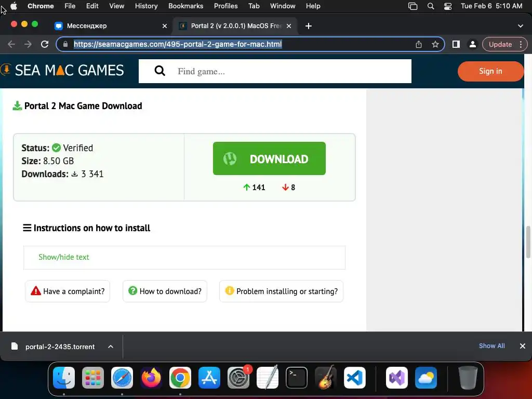Open the Sea Mac Games logo homepage

click(62, 70)
